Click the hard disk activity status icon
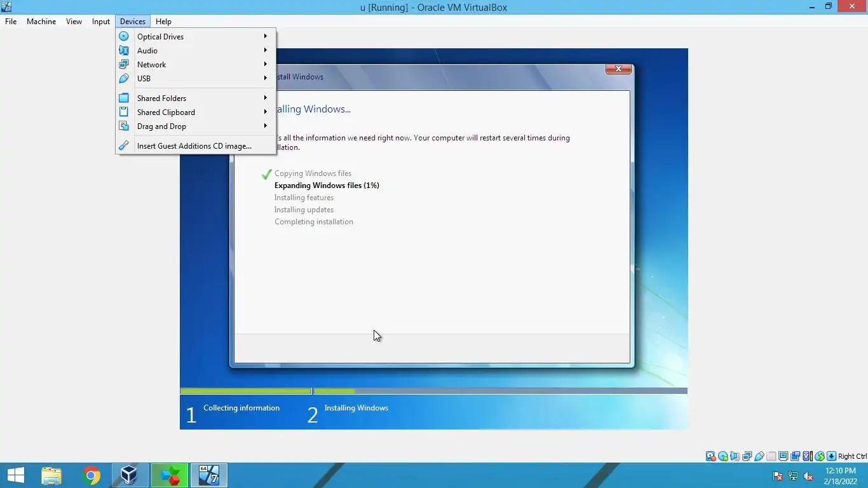 click(x=710, y=456)
